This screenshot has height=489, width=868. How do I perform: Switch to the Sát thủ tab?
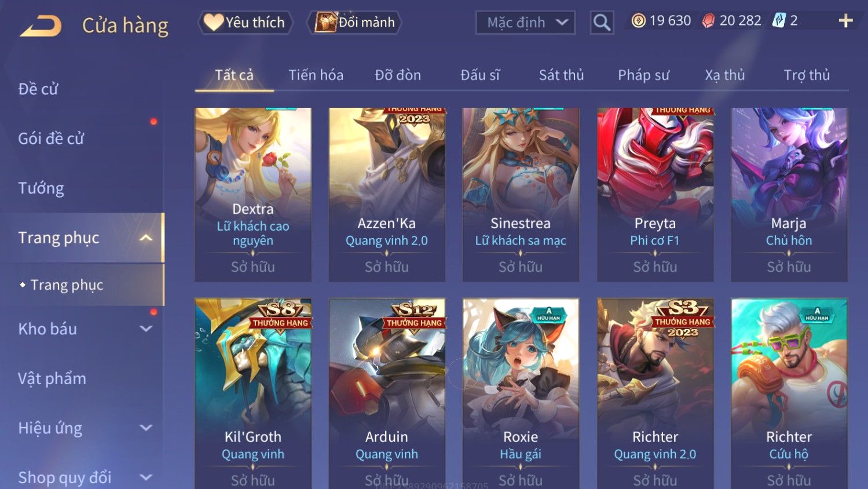(x=561, y=75)
